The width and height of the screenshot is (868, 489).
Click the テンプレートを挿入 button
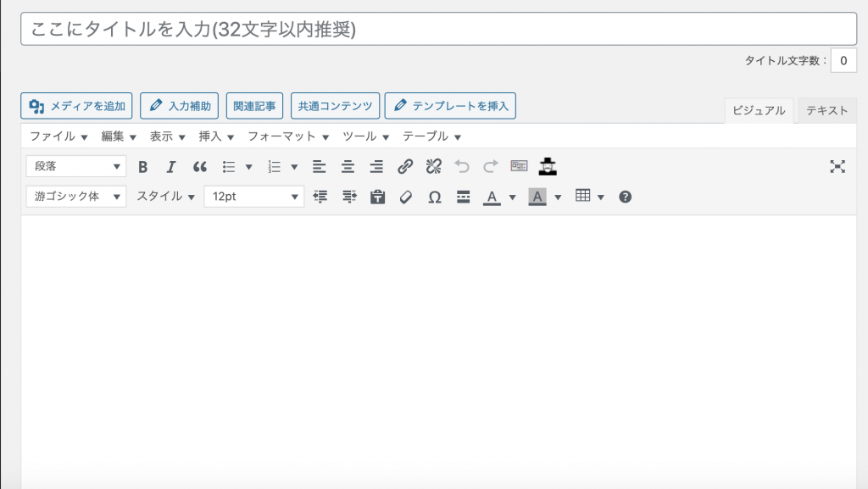pos(451,106)
